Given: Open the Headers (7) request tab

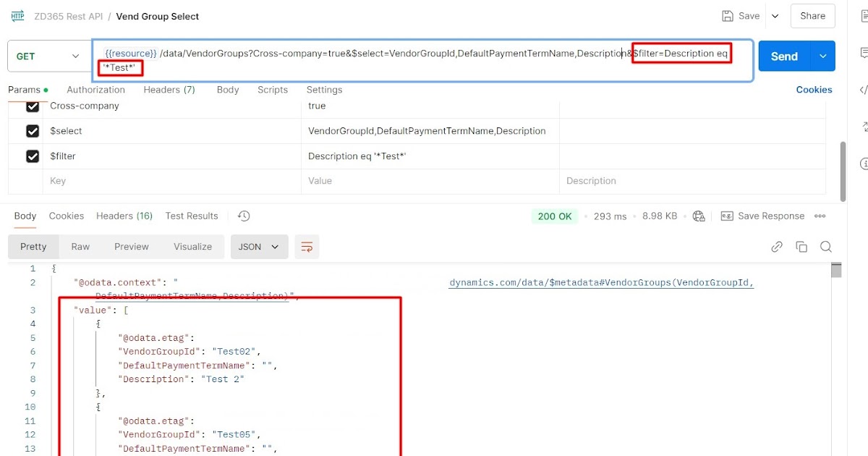Looking at the screenshot, I should click(169, 90).
